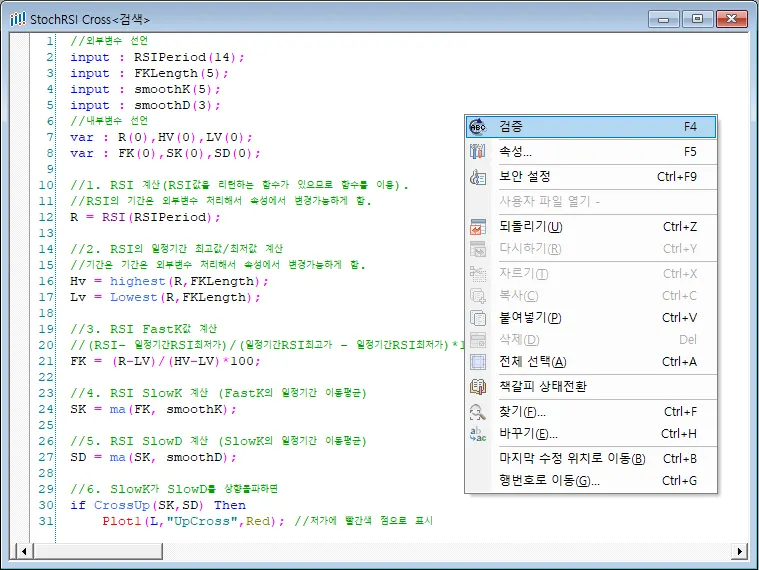Click the 바꾸기 replace icon
Image resolution: width=759 pixels, height=570 pixels.
tap(477, 434)
